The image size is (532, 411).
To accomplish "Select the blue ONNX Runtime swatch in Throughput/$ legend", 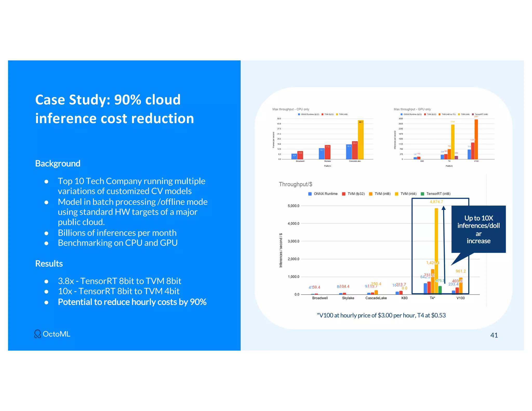I will [310, 194].
